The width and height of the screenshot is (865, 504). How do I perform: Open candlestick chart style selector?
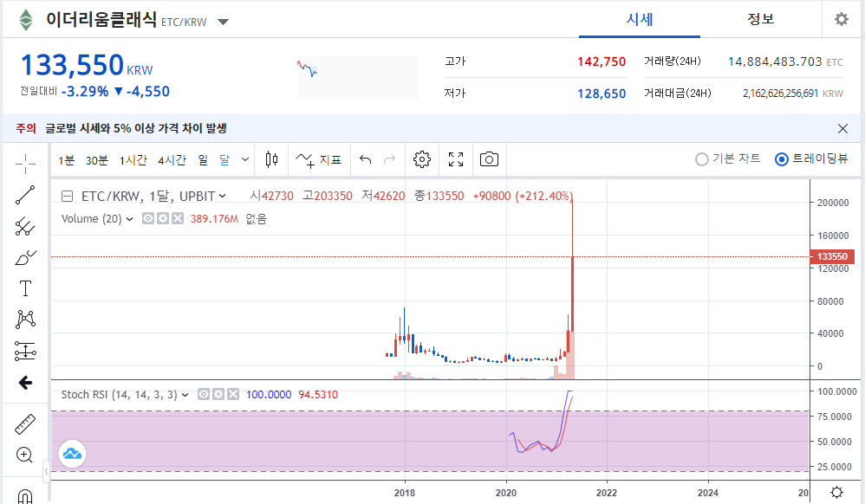point(271,160)
